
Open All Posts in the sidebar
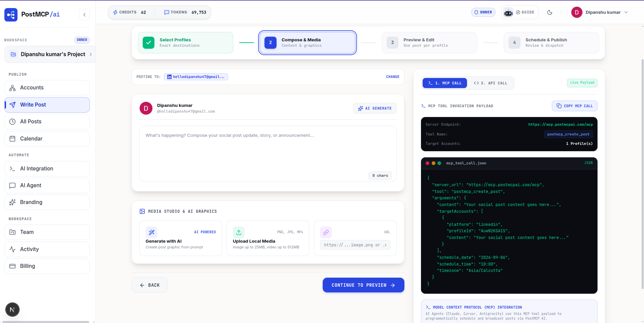(47, 122)
